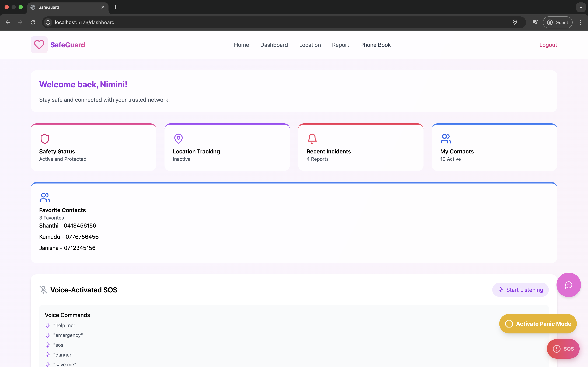This screenshot has height=367, width=588.
Task: Enable voice detection with Start Listening
Action: (x=520, y=290)
